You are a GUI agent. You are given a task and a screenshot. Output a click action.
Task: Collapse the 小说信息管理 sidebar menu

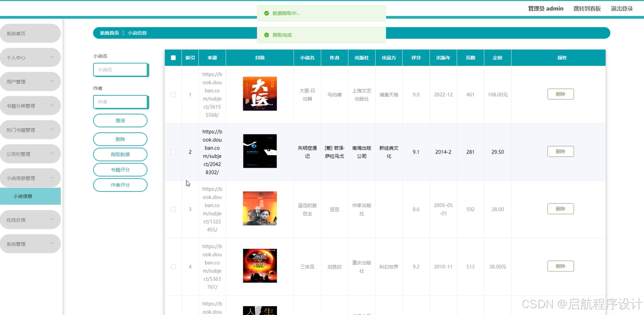(30, 178)
